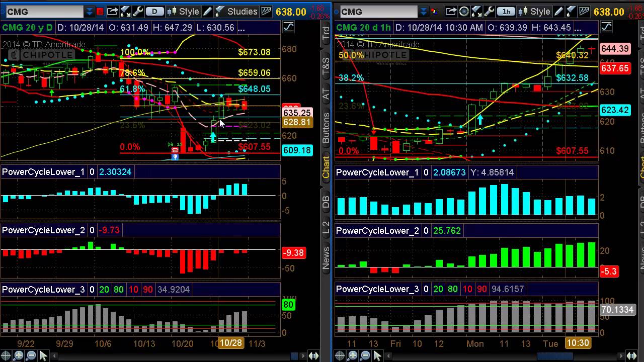Open the L 2 sidebar tab
The width and height of the screenshot is (644, 362).
coord(326,227)
